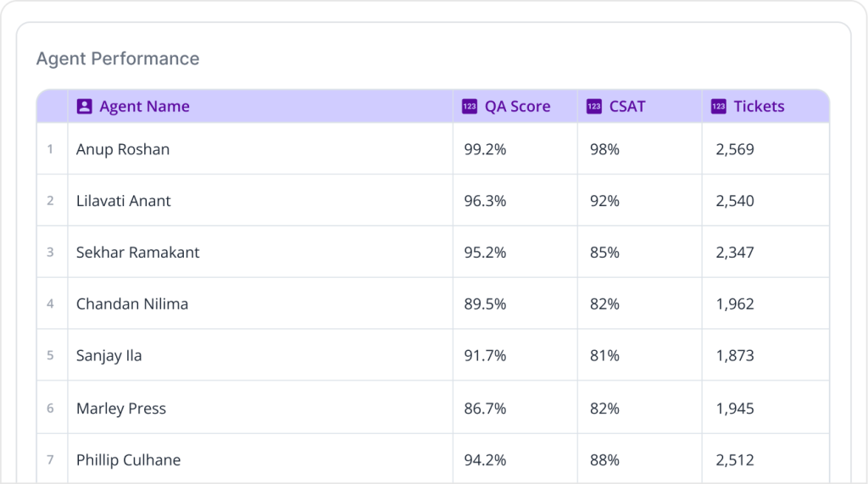Select agent name Lilavati Anant
The image size is (868, 484).
coord(124,201)
